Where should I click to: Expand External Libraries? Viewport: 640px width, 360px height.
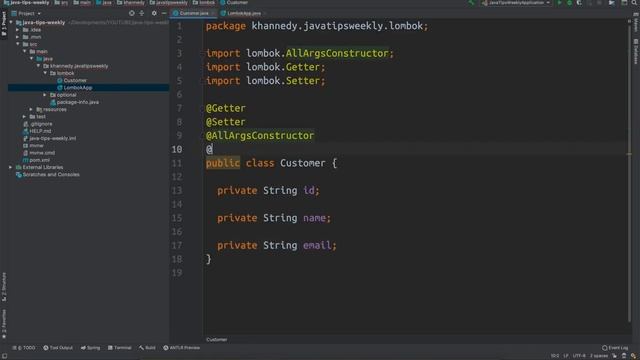coord(11,167)
